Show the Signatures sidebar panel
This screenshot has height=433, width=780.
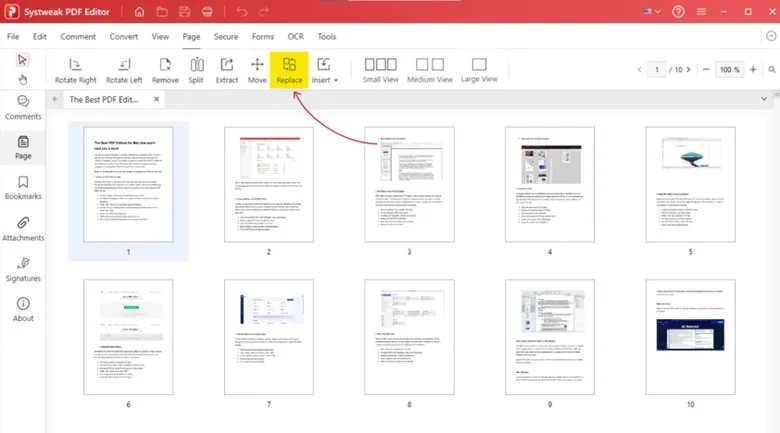click(x=23, y=270)
